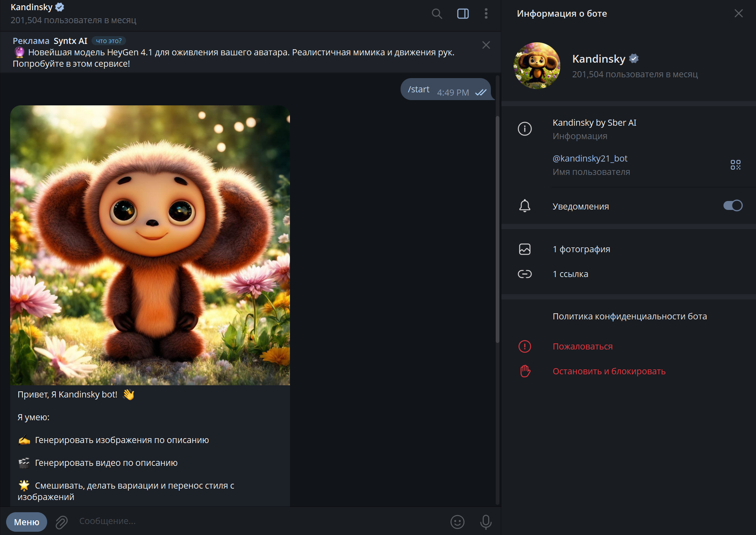756x535 pixels.
Task: Click Пожаловаться to report the bot
Action: [x=582, y=346]
